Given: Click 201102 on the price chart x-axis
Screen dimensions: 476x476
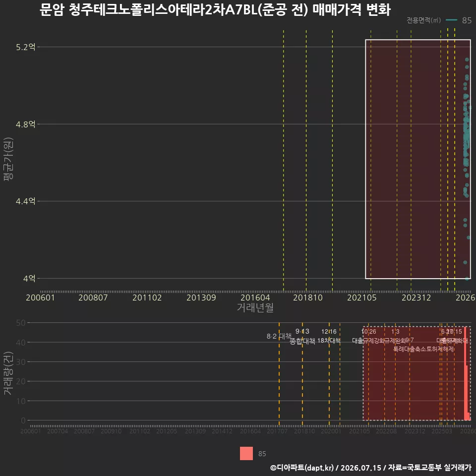Looking at the screenshot, I should 147,297.
